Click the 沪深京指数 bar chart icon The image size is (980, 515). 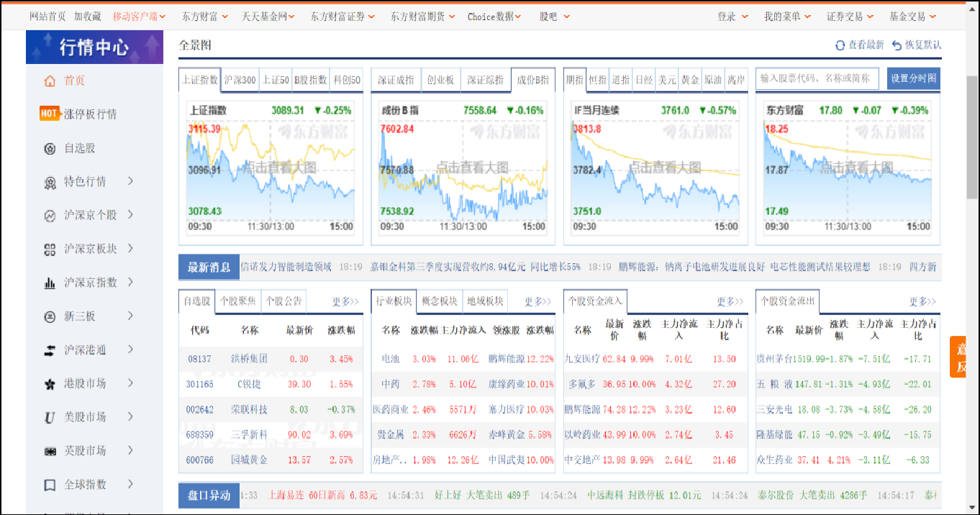(49, 283)
